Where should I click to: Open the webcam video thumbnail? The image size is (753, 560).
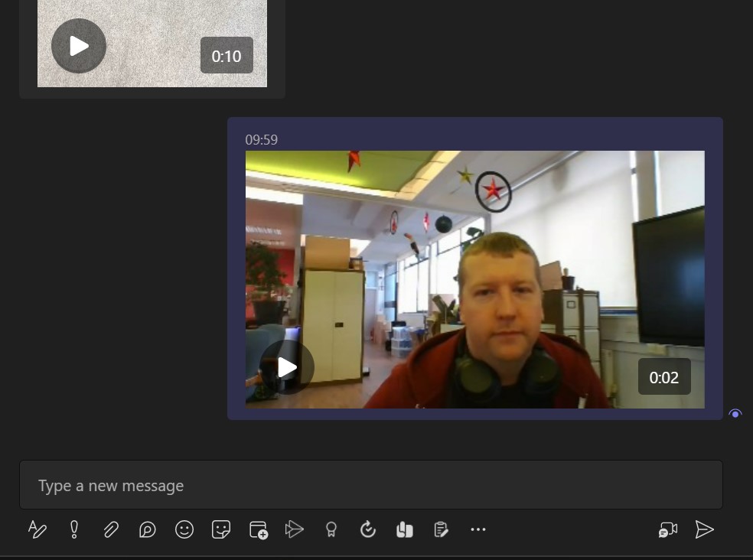pyautogui.click(x=475, y=279)
